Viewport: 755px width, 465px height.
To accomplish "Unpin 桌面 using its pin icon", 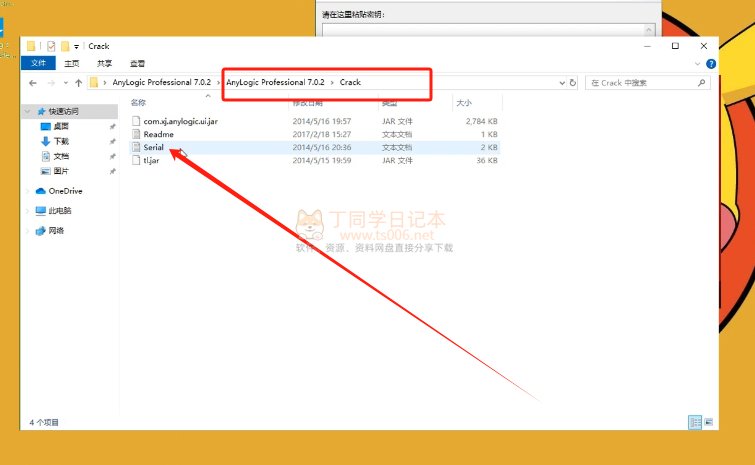I will tap(112, 127).
